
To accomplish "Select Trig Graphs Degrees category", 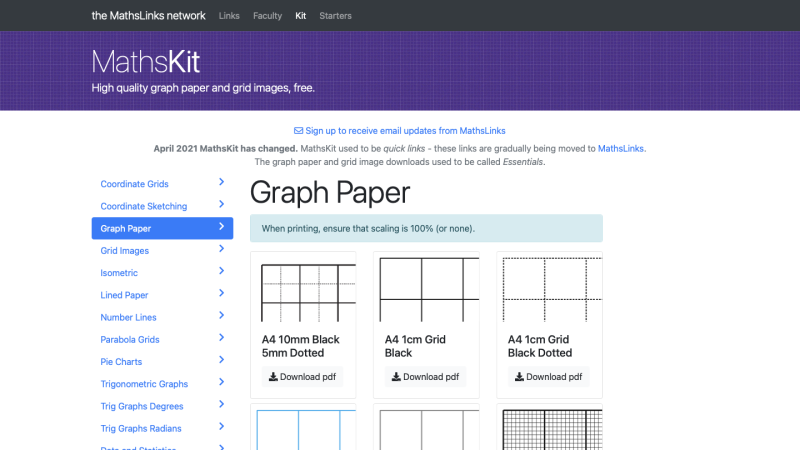I will click(162, 406).
